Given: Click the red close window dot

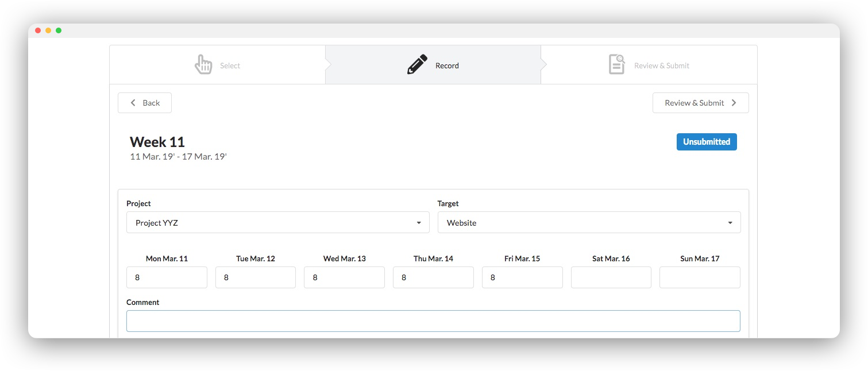Looking at the screenshot, I should coord(38,30).
